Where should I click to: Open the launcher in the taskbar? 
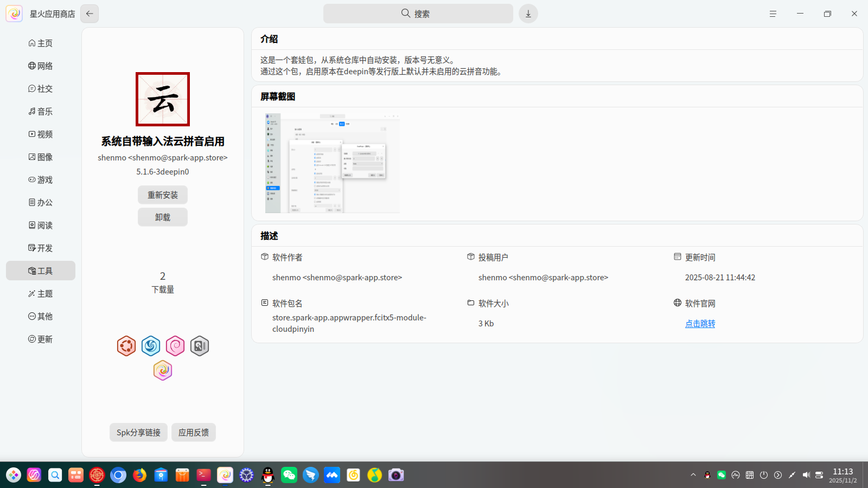(x=14, y=475)
